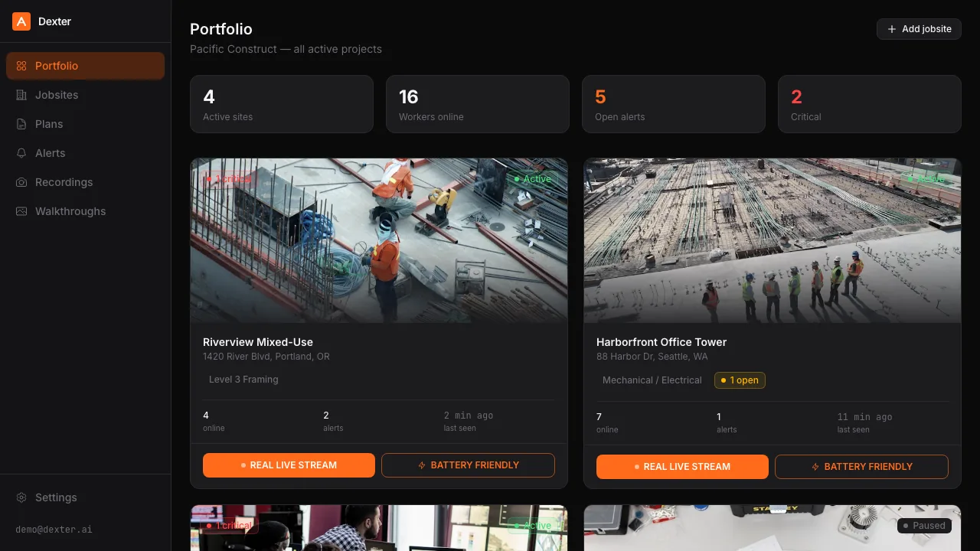Click the Portfolio grid icon in sidebar
Image resolution: width=980 pixels, height=551 pixels.
21,66
